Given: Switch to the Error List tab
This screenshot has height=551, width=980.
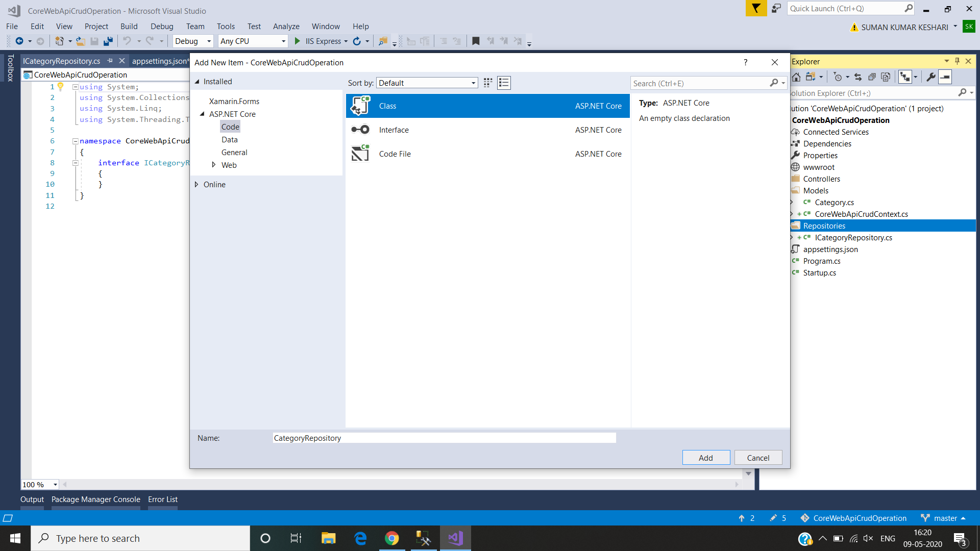Looking at the screenshot, I should click(x=163, y=499).
